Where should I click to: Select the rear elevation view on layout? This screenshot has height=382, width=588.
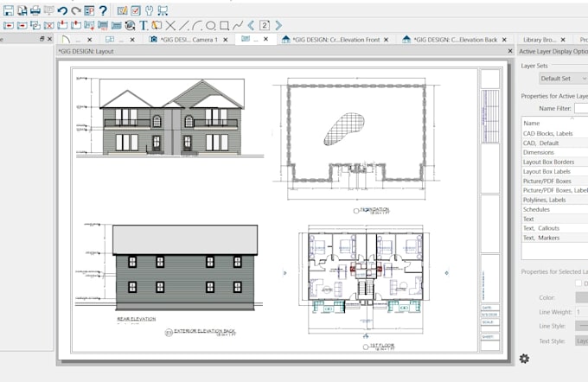[x=169, y=267]
